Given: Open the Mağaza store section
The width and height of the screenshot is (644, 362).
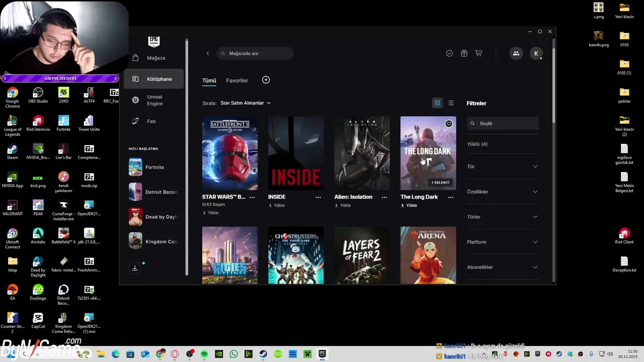Looking at the screenshot, I should tap(153, 58).
